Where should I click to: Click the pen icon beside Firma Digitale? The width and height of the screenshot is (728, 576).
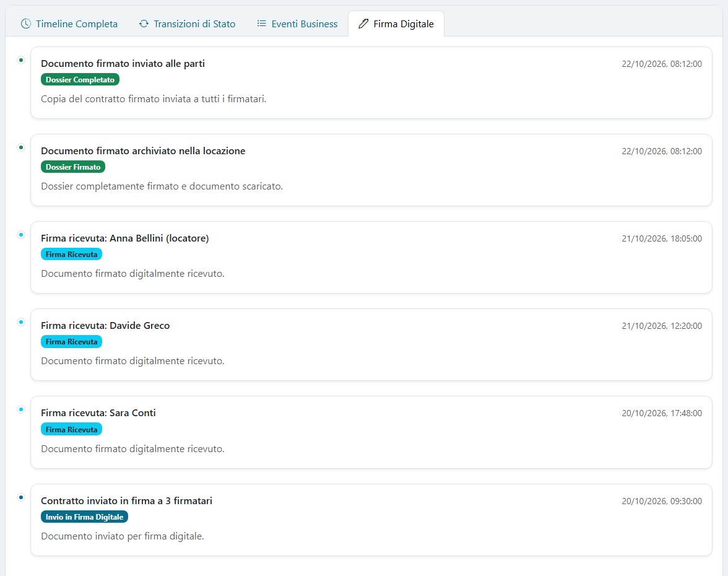(x=363, y=24)
